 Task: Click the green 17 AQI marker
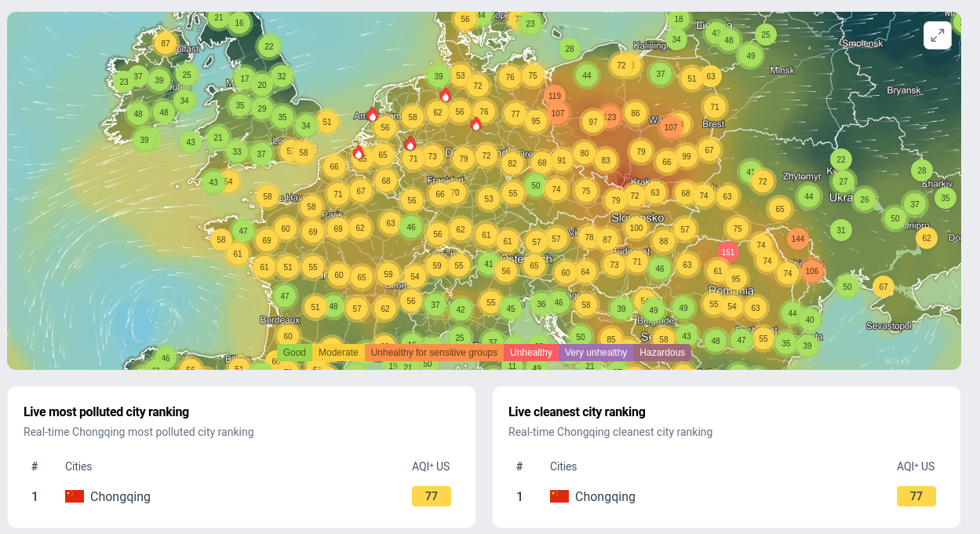click(x=245, y=79)
